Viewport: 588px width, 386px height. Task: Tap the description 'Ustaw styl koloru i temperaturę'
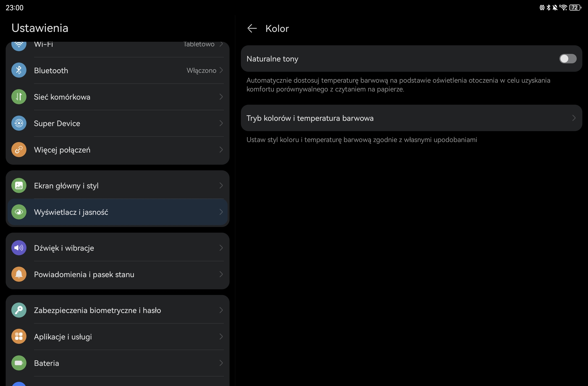pyautogui.click(x=362, y=140)
